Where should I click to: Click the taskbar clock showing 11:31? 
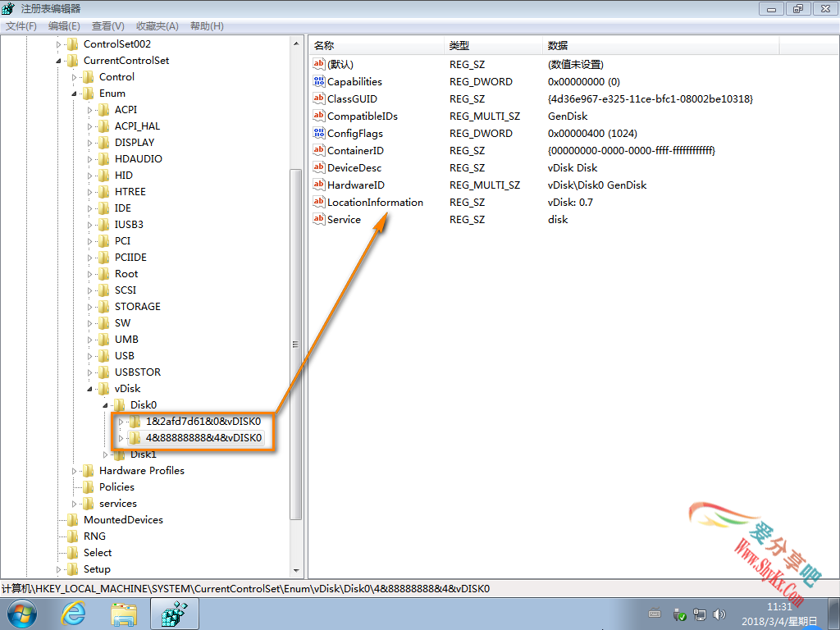coord(779,614)
